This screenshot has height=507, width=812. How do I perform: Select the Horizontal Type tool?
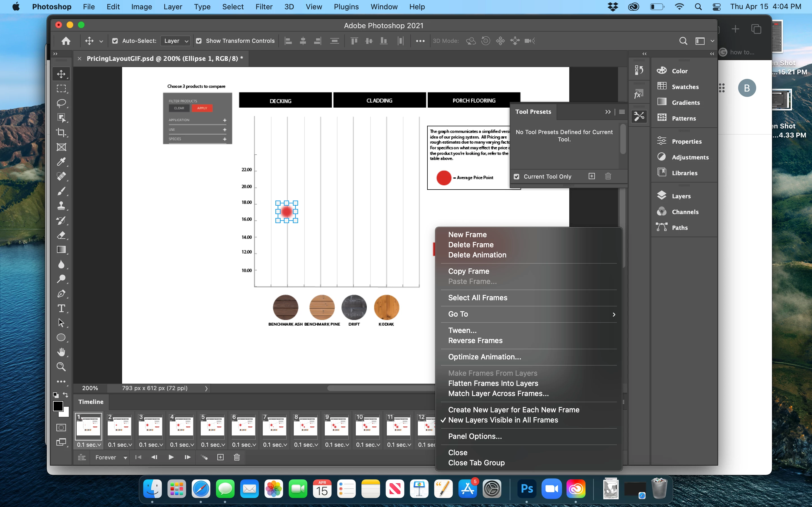(61, 308)
